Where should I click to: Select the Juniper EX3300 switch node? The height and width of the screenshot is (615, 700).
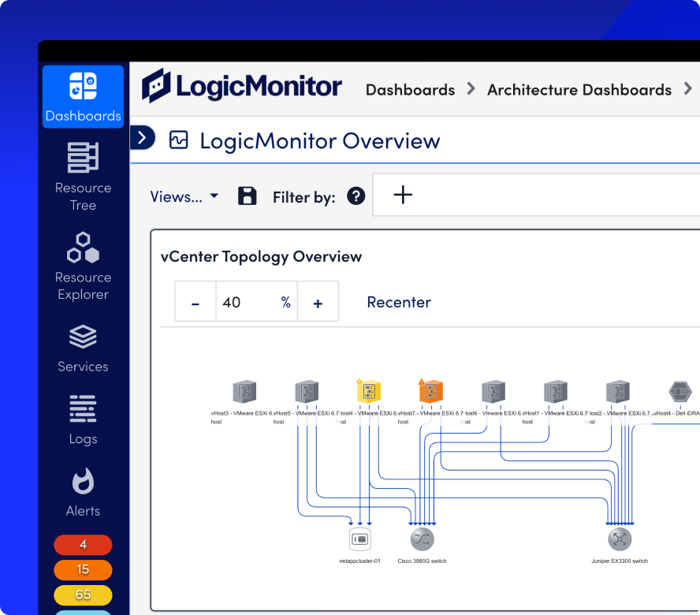coord(620,539)
